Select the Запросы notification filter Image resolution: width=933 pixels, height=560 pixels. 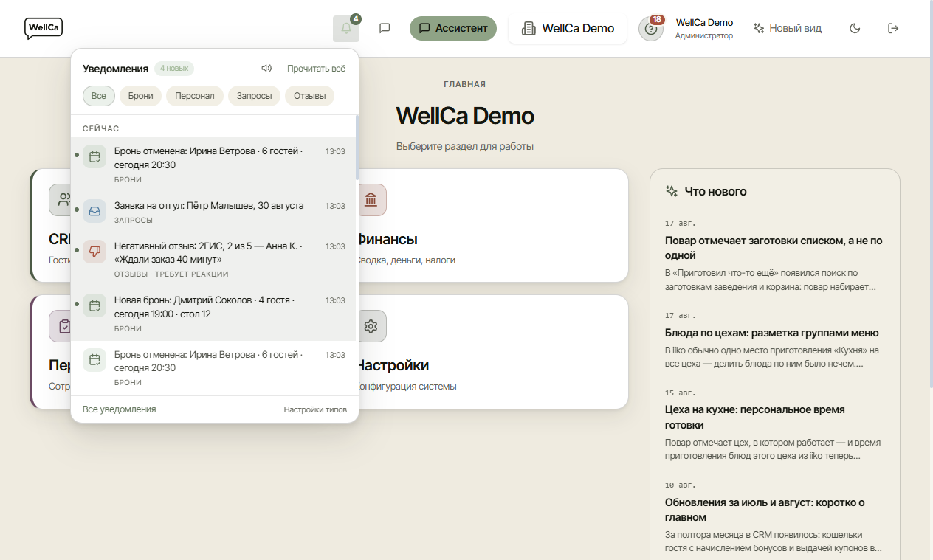coord(254,96)
